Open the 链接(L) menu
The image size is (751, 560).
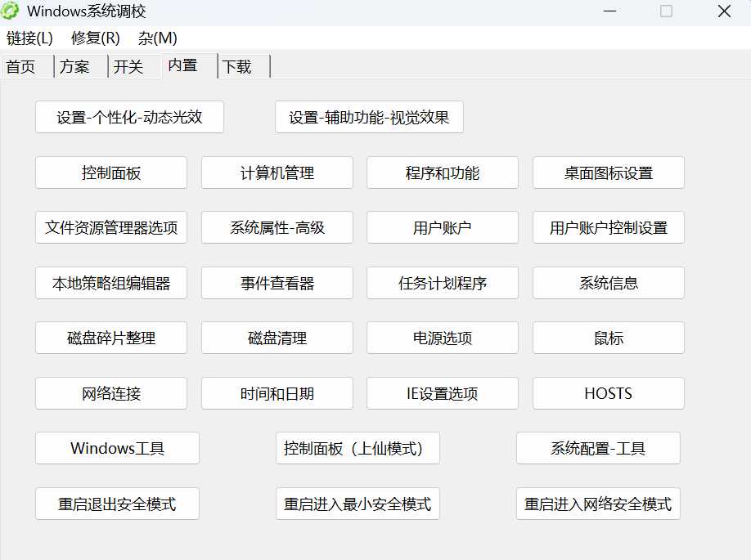point(29,38)
